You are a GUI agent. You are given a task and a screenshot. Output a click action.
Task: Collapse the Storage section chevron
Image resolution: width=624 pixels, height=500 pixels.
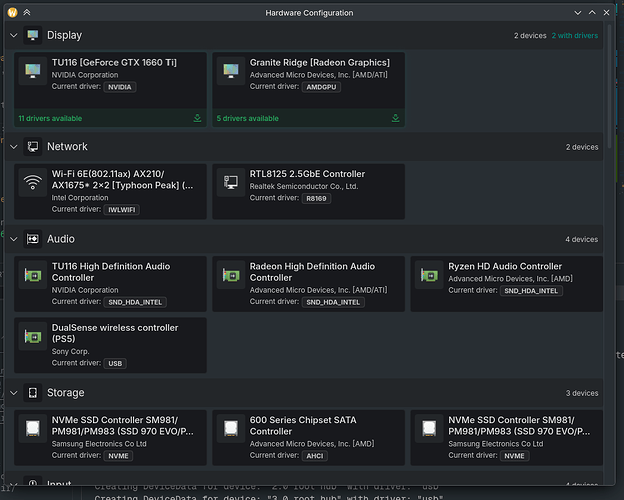[13, 393]
